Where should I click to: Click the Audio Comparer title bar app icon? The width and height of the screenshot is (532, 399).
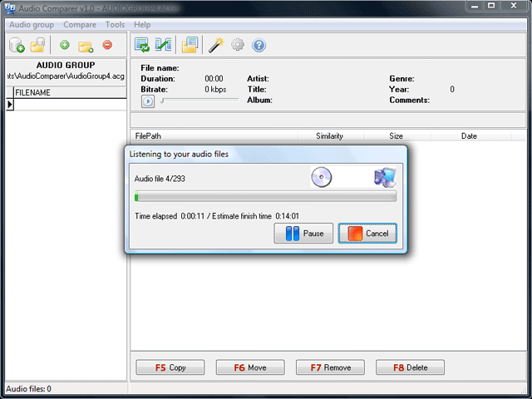coord(10,8)
